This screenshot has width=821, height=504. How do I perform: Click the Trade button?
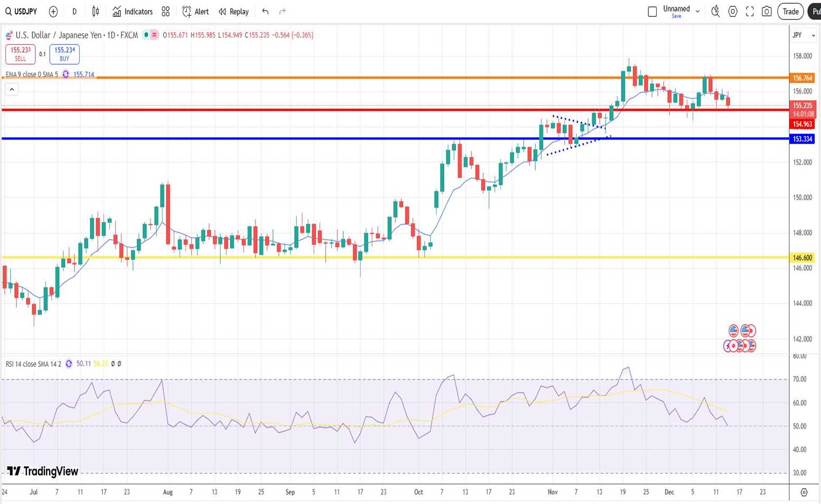(x=790, y=12)
